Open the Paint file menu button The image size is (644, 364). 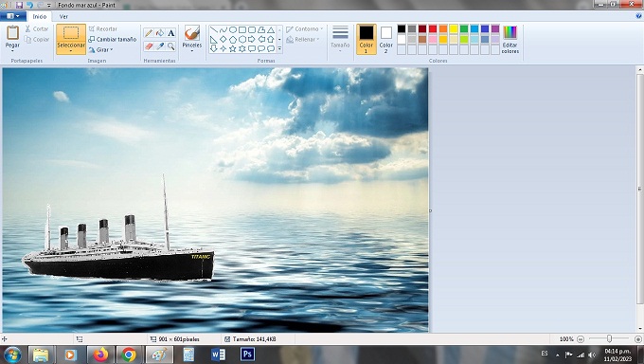click(13, 16)
